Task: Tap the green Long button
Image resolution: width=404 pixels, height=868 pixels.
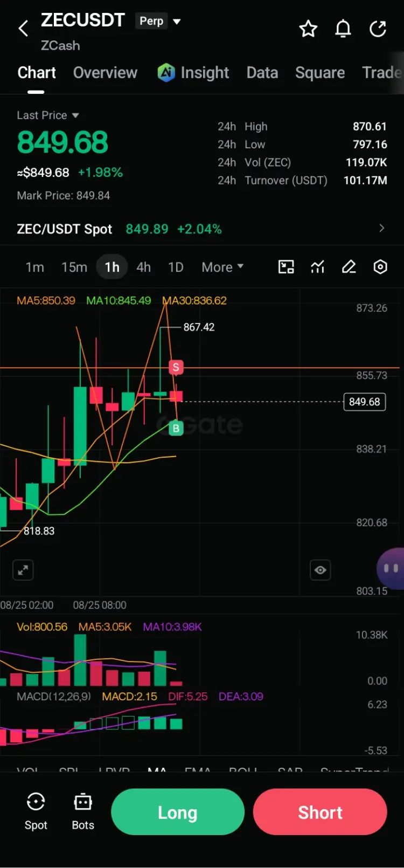Action: (x=178, y=812)
